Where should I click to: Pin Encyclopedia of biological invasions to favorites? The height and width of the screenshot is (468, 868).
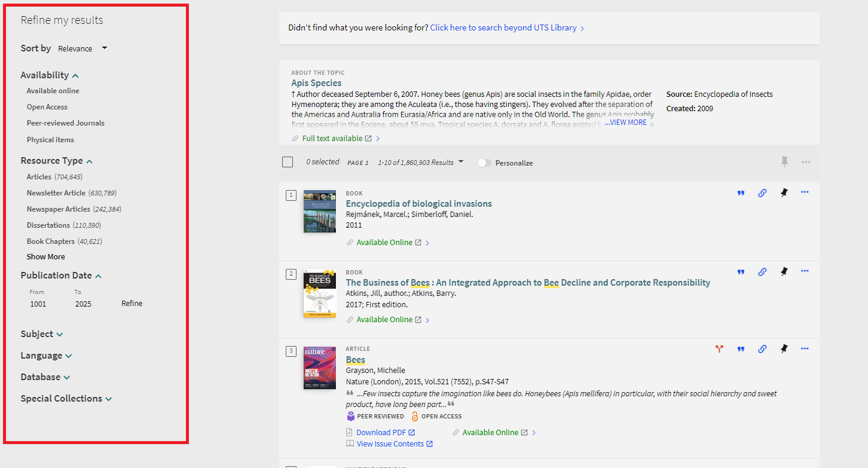click(x=784, y=192)
